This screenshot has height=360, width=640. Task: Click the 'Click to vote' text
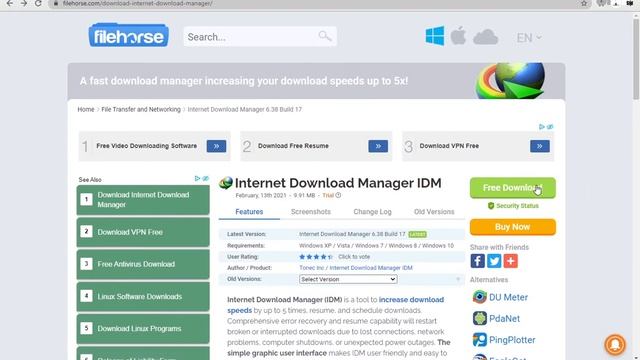point(354,257)
